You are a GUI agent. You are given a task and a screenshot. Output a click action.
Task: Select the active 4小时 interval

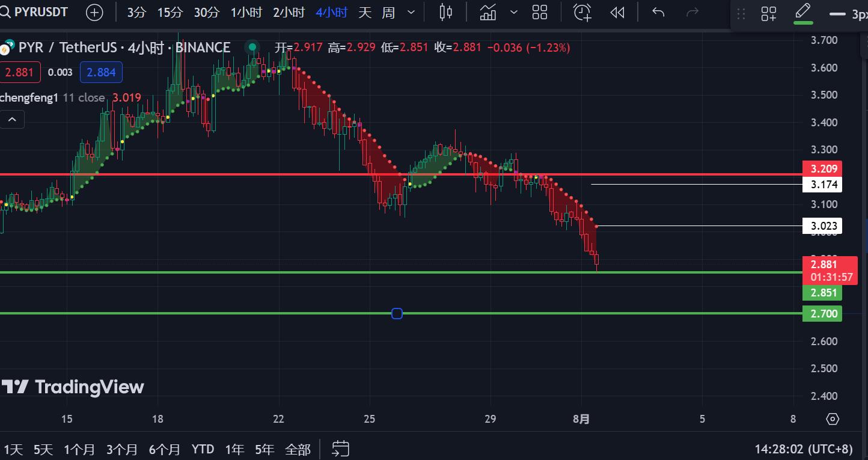(x=331, y=12)
